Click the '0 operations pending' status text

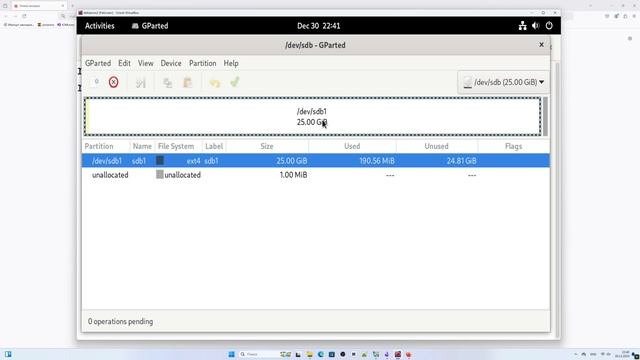pos(120,322)
